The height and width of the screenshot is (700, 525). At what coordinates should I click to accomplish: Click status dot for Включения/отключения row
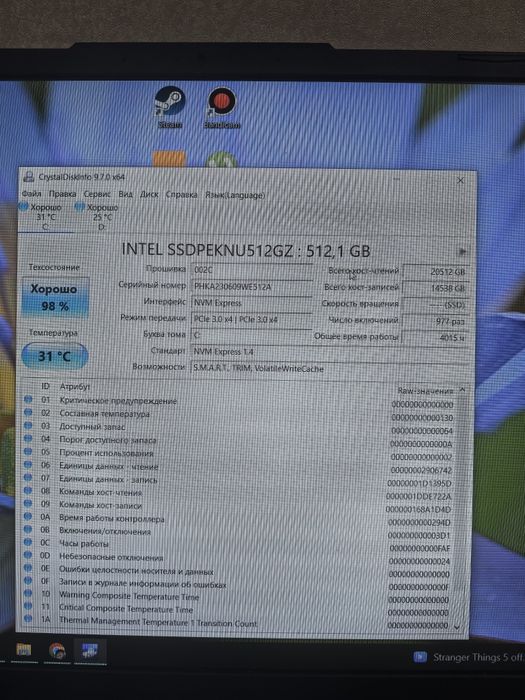[28, 529]
